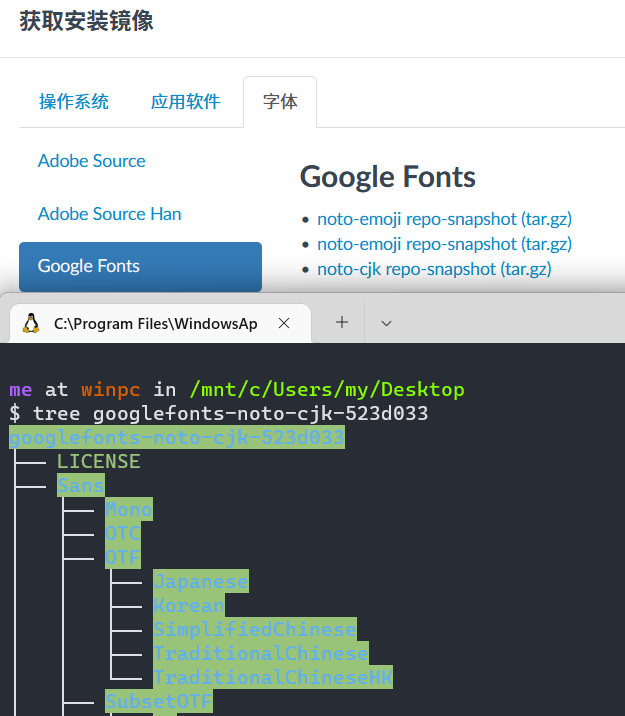
Task: Click the TraditionalChineseHK directory in tree output
Action: 273,677
